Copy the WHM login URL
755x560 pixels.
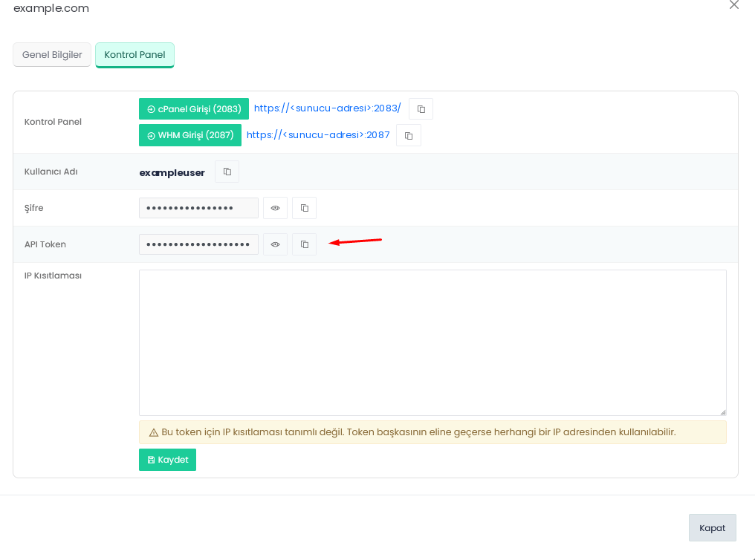(408, 135)
